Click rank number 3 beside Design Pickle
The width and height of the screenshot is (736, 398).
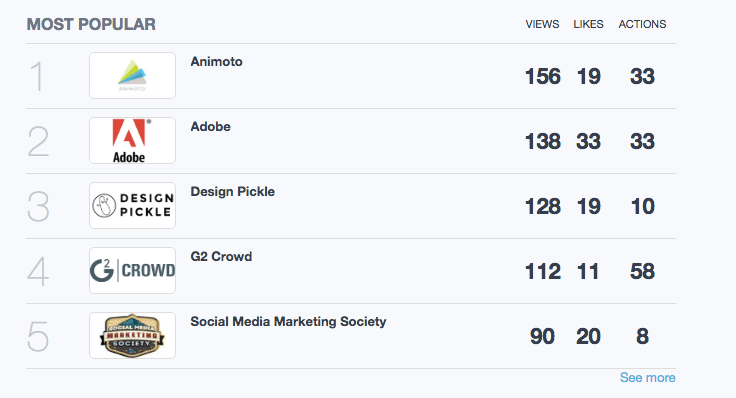[38, 206]
